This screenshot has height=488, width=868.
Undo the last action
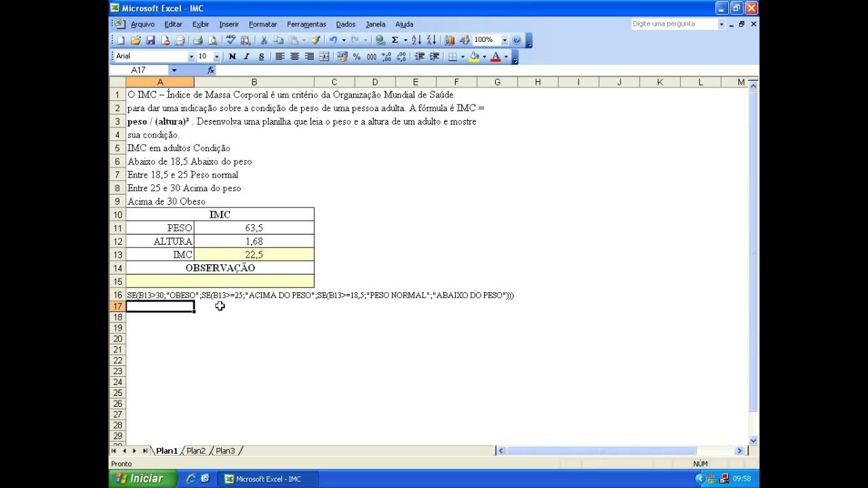click(333, 40)
